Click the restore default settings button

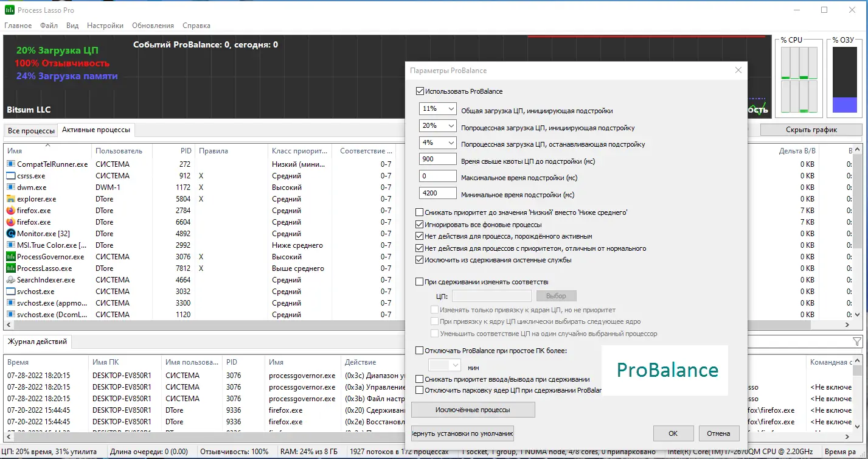462,433
